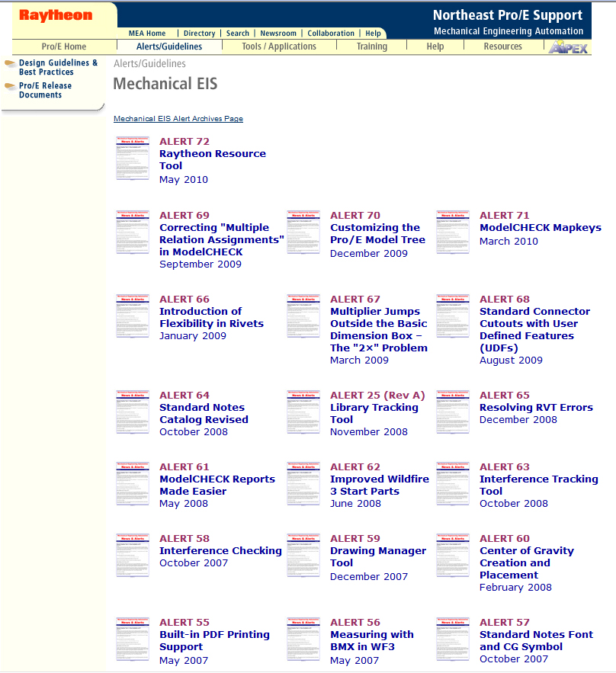The image size is (616, 673).
Task: Open Introduction of Flexibility in Rivets
Action: click(211, 317)
